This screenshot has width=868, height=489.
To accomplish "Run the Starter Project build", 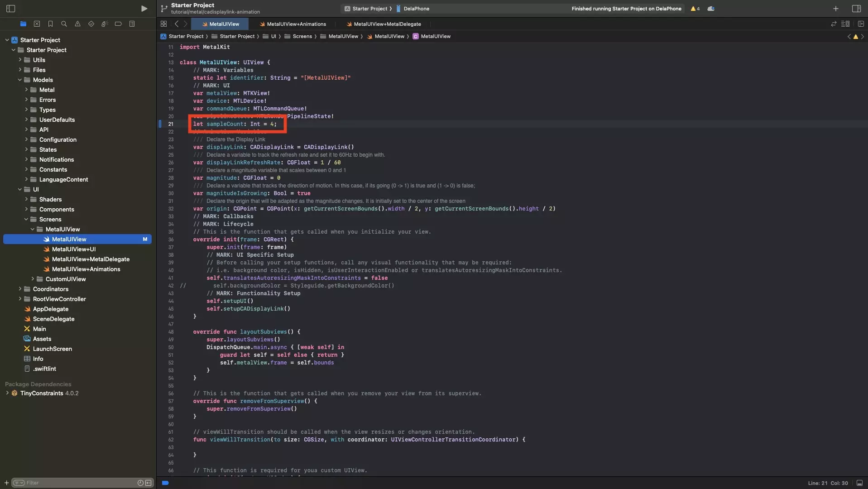I will tap(144, 9).
